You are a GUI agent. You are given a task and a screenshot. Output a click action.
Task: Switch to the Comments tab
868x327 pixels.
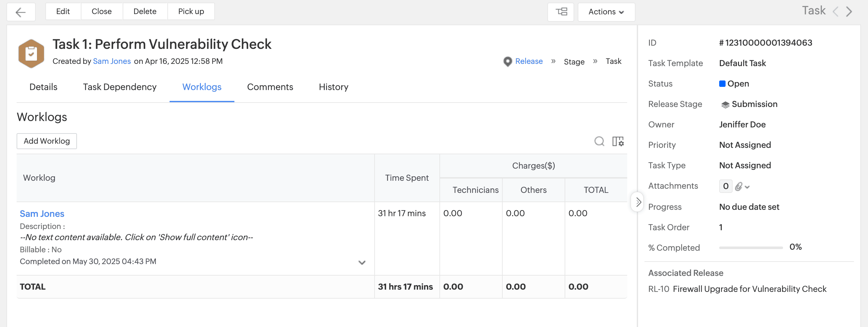(x=270, y=87)
